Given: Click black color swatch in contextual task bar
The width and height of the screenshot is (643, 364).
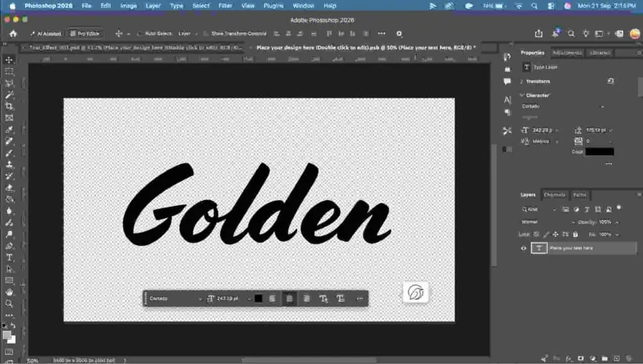Looking at the screenshot, I should point(258,299).
